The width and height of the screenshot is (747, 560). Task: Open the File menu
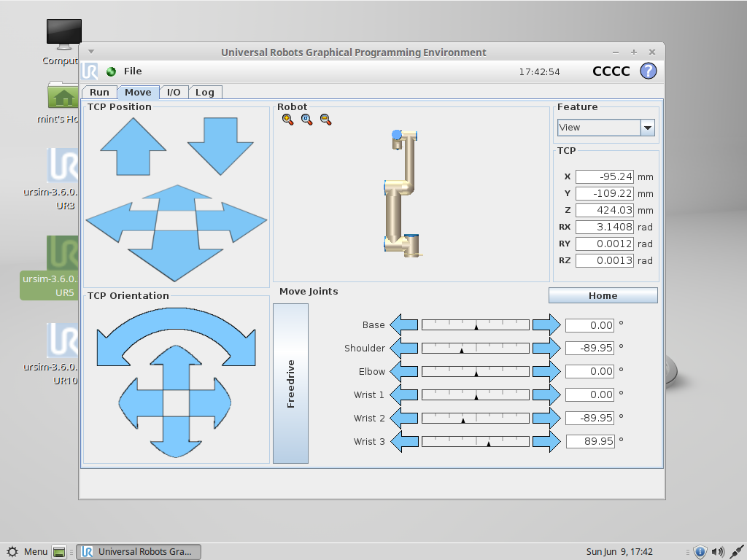point(133,71)
